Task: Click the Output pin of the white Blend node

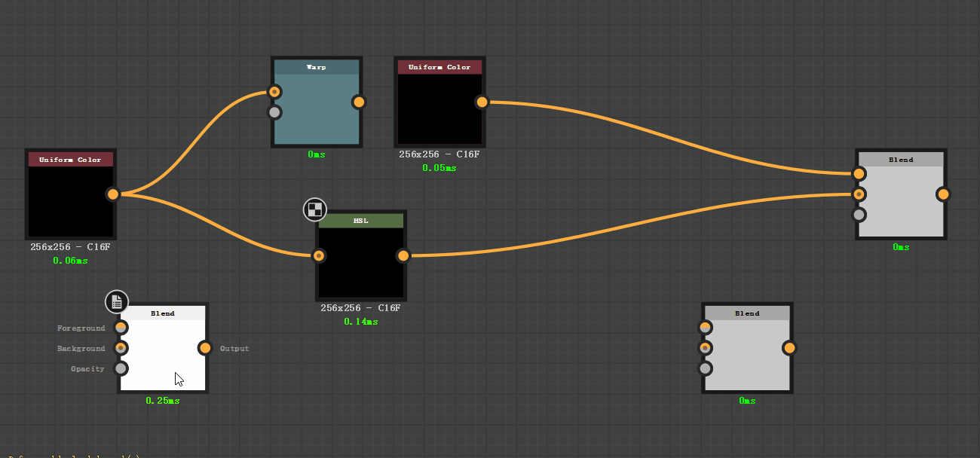Action: (206, 348)
